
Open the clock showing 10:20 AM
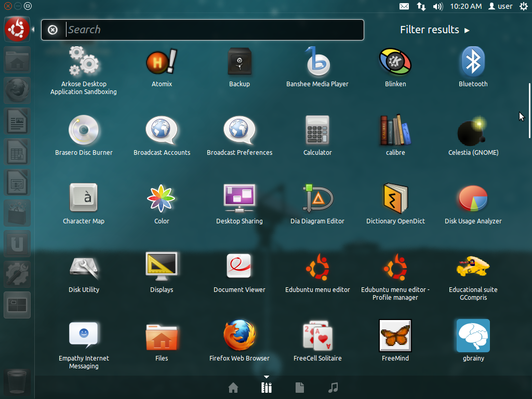466,6
